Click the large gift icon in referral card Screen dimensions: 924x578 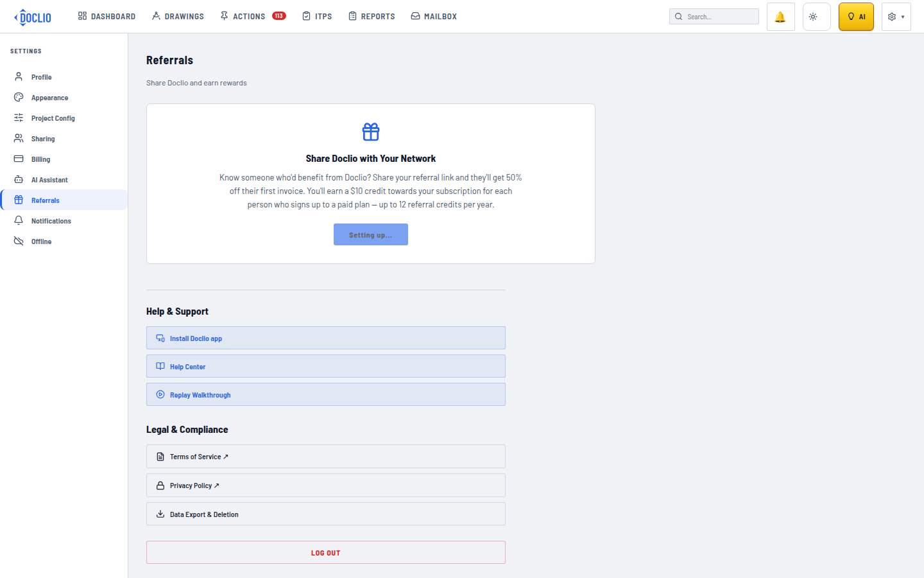pos(371,132)
